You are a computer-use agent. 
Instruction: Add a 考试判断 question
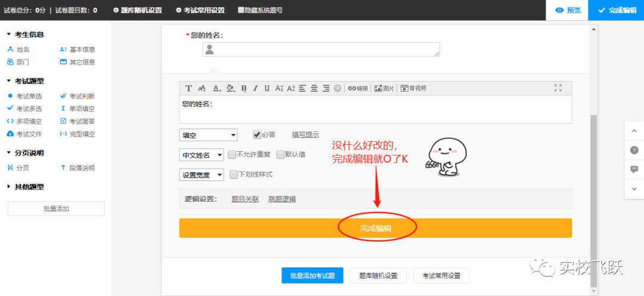[78, 96]
